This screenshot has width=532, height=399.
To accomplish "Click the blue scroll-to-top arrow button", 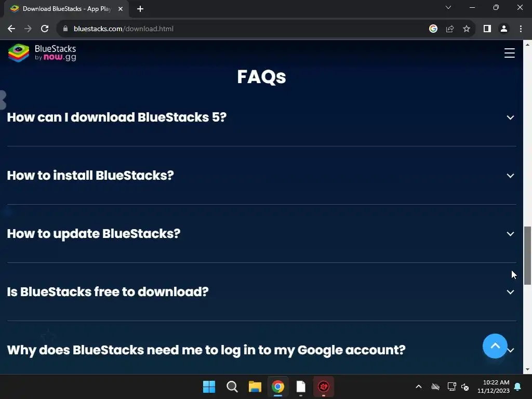I will point(495,346).
